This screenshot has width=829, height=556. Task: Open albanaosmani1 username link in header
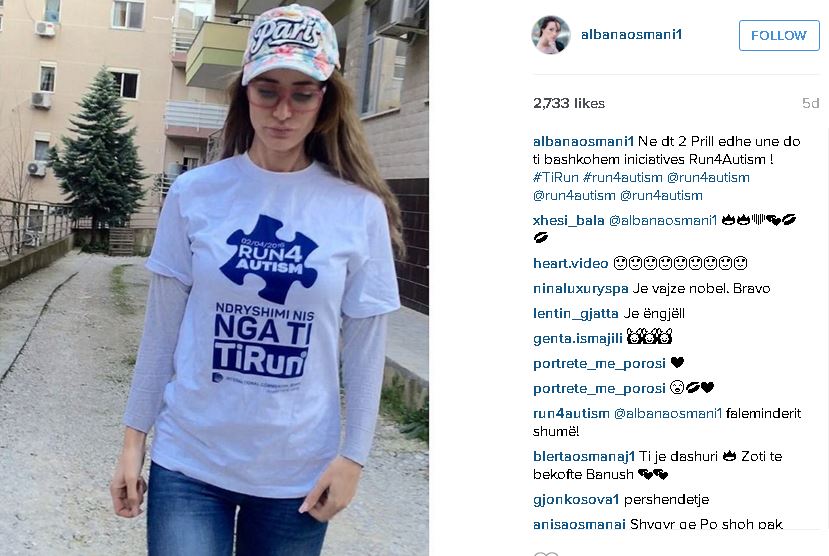tap(631, 35)
